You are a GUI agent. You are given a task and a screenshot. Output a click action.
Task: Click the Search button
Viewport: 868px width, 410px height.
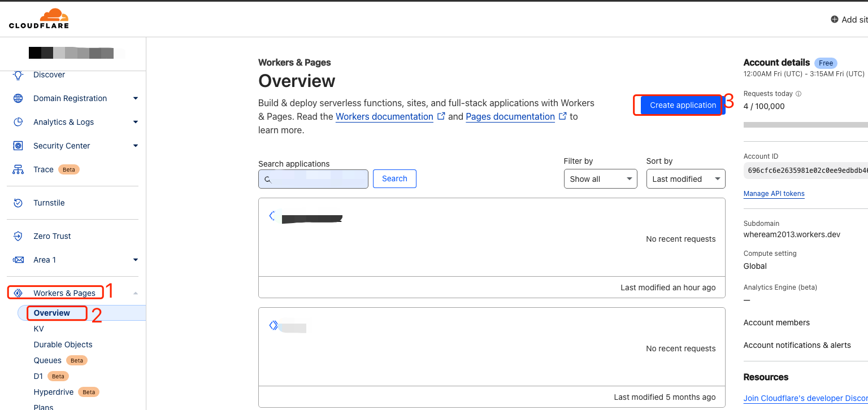(x=394, y=178)
